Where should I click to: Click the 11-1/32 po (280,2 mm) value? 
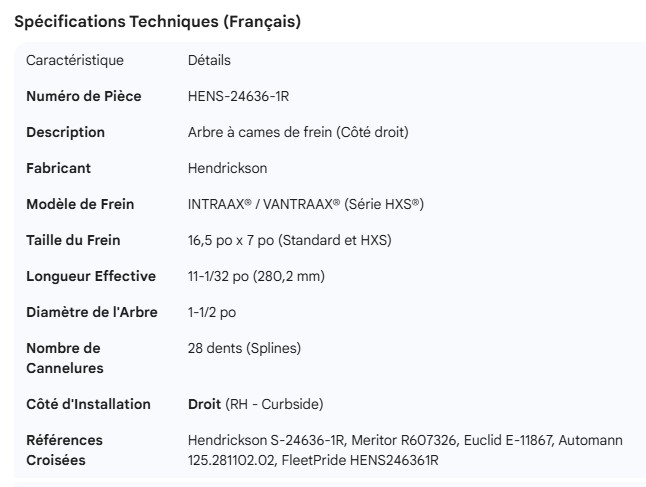pyautogui.click(x=256, y=276)
